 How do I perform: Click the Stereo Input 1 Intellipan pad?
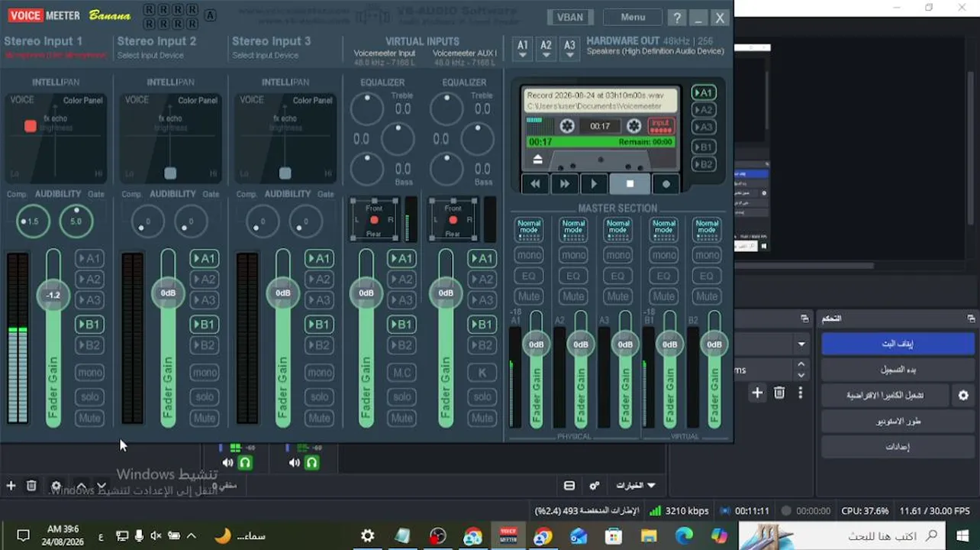(55, 137)
